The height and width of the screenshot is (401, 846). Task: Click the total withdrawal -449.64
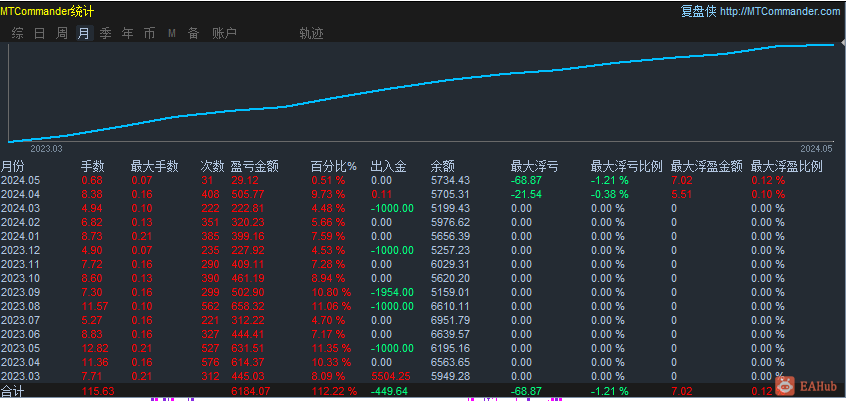pyautogui.click(x=390, y=391)
